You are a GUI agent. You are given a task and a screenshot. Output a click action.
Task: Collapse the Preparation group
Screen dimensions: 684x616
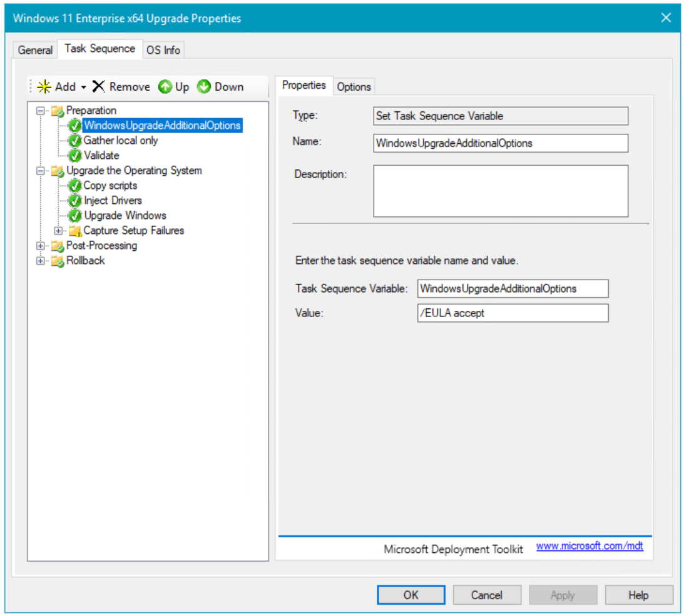pos(41,111)
